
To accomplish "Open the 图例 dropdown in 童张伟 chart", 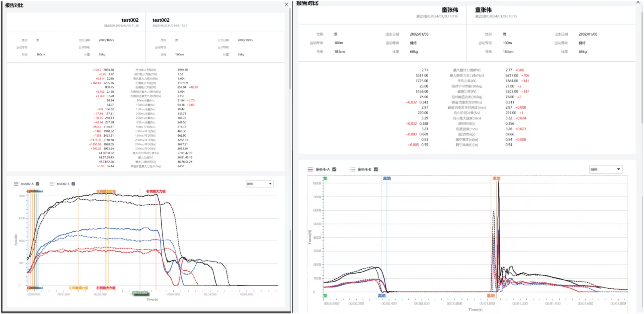I will tap(605, 169).
